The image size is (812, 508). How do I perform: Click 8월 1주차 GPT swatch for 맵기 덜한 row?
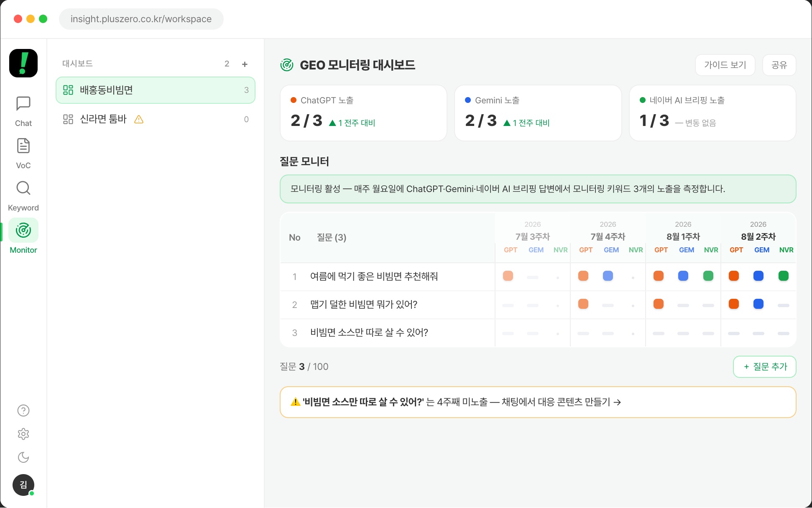658,304
